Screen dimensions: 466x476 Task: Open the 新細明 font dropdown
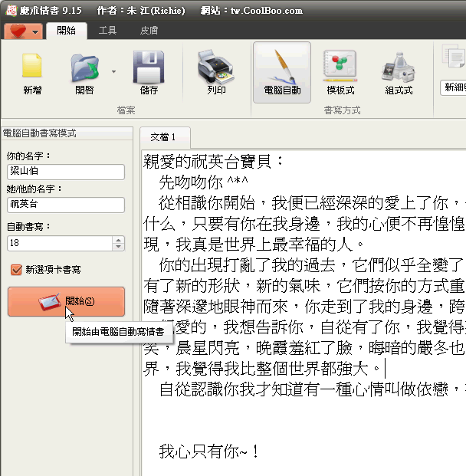pyautogui.click(x=454, y=87)
